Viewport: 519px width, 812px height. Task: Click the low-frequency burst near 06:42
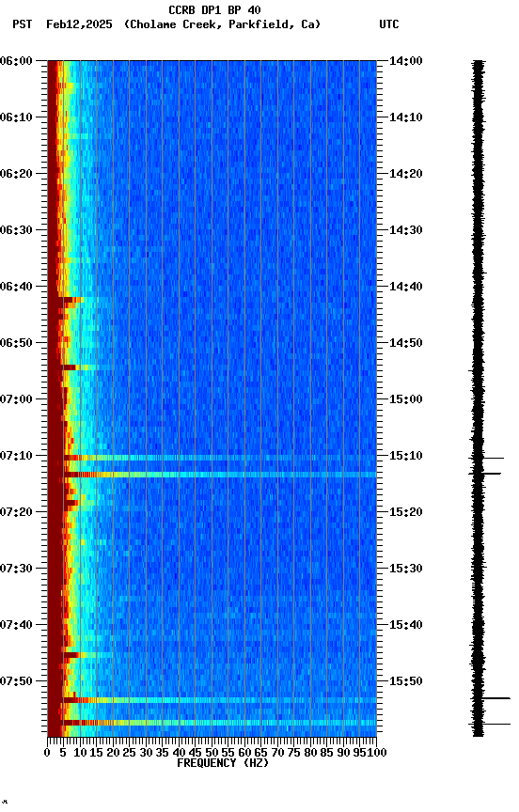pos(72,299)
